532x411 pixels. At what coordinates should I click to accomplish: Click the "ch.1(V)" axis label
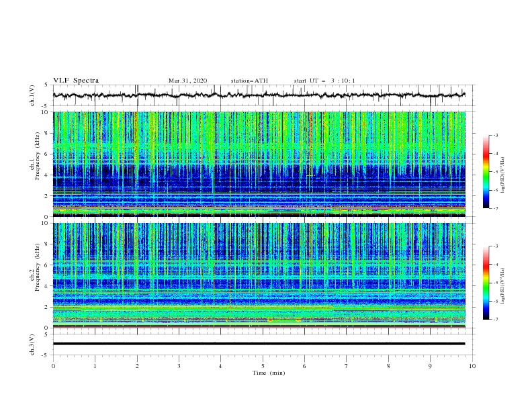[x=32, y=95]
